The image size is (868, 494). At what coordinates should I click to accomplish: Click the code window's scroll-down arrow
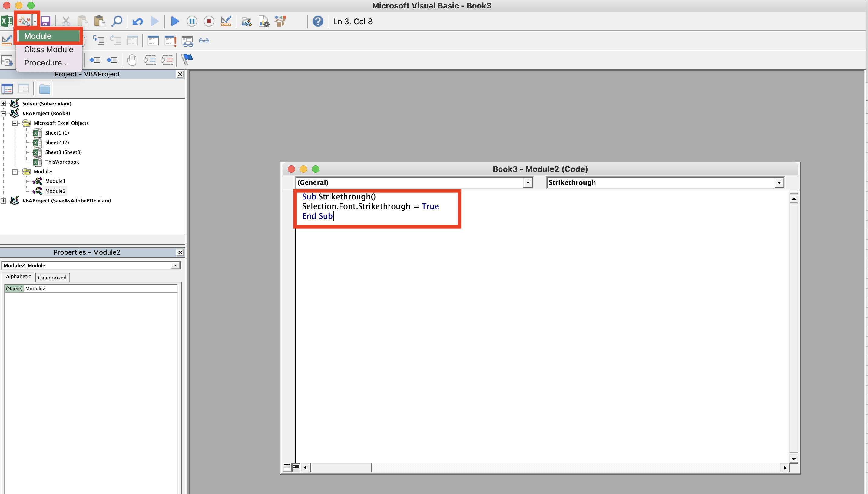pyautogui.click(x=793, y=459)
